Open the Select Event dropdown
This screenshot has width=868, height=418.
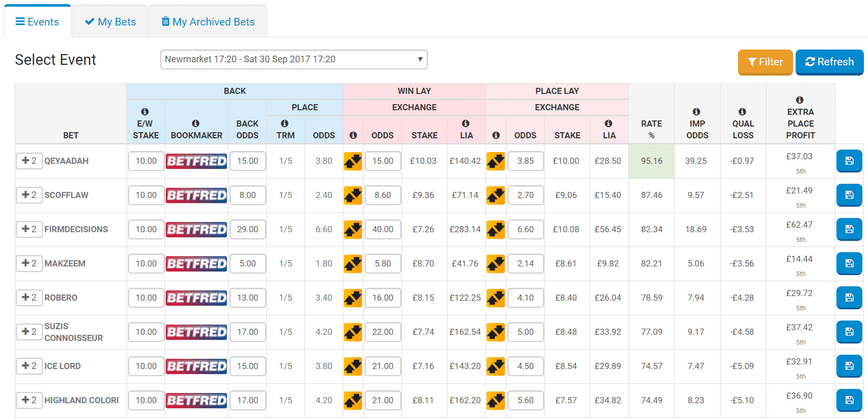tap(294, 59)
